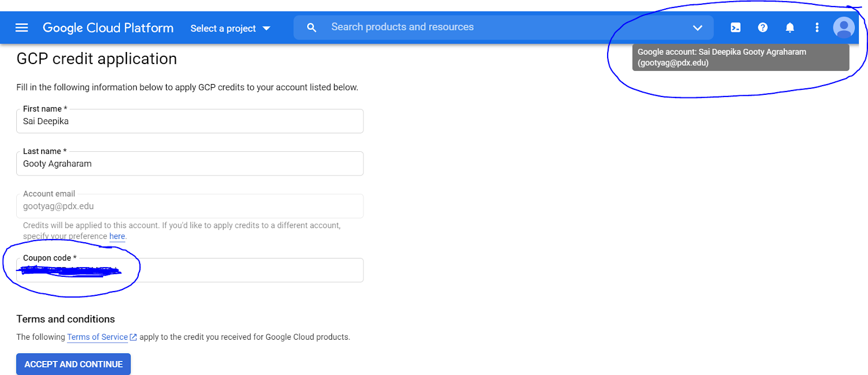Click the Google Cloud Platform logo
Viewport: 868px width, 375px height.
108,28
